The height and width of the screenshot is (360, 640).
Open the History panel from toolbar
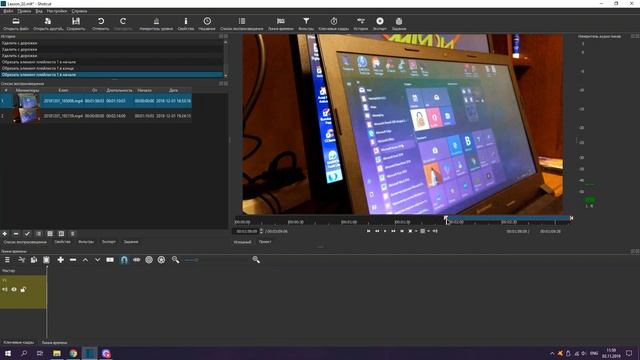point(361,21)
